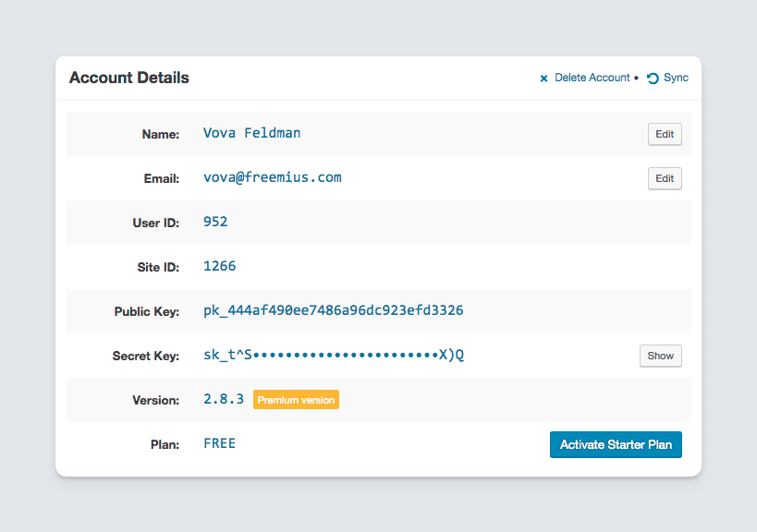Edit the Name field for Vova Feldman
757x532 pixels.
click(664, 134)
